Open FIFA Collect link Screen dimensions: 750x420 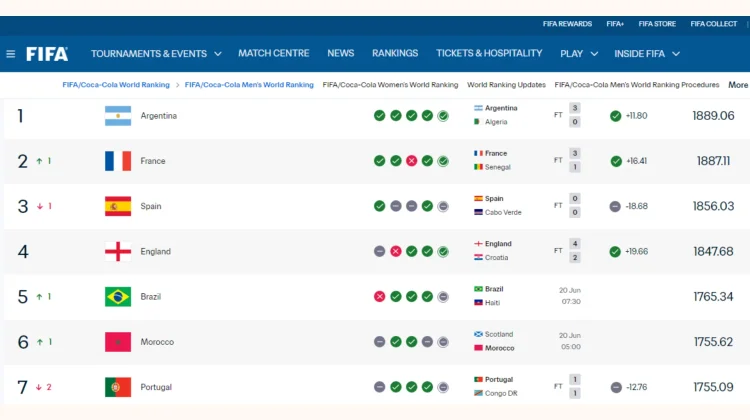point(714,24)
